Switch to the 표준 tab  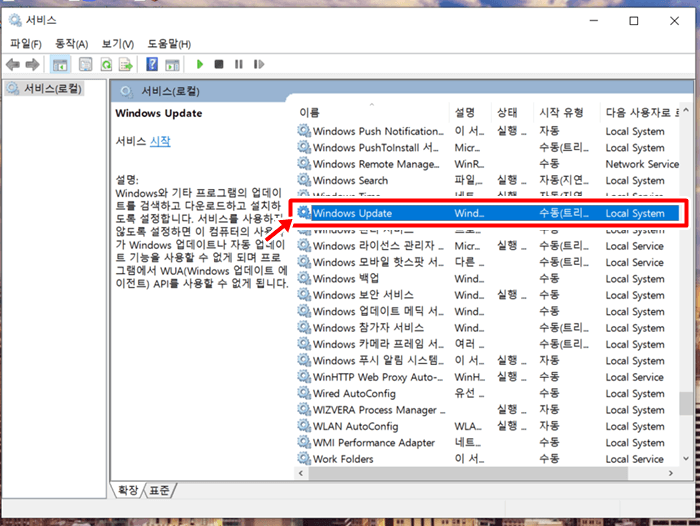(159, 490)
